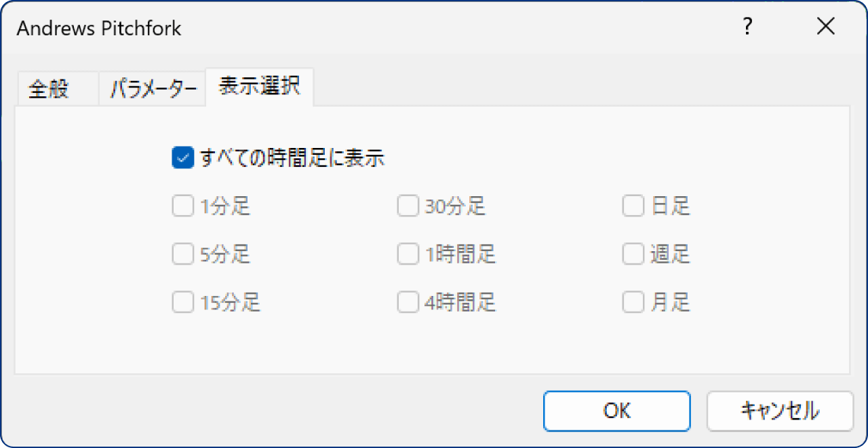Tick the 5分足 checkbox

[182, 255]
